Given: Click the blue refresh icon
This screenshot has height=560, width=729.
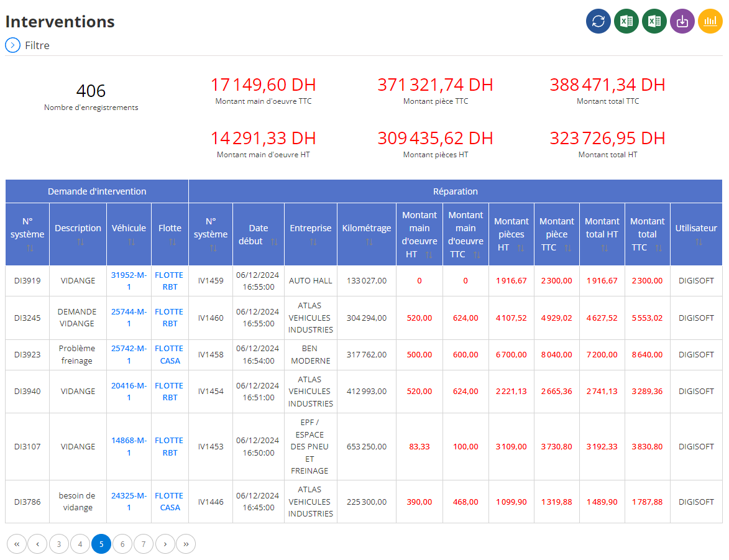Looking at the screenshot, I should click(598, 21).
